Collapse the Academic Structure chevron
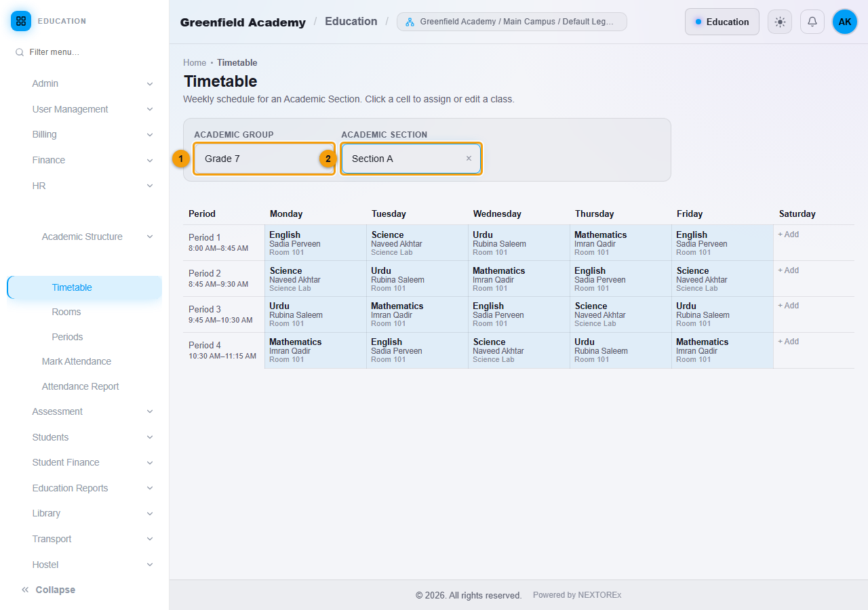Viewport: 868px width, 610px height. (150, 237)
